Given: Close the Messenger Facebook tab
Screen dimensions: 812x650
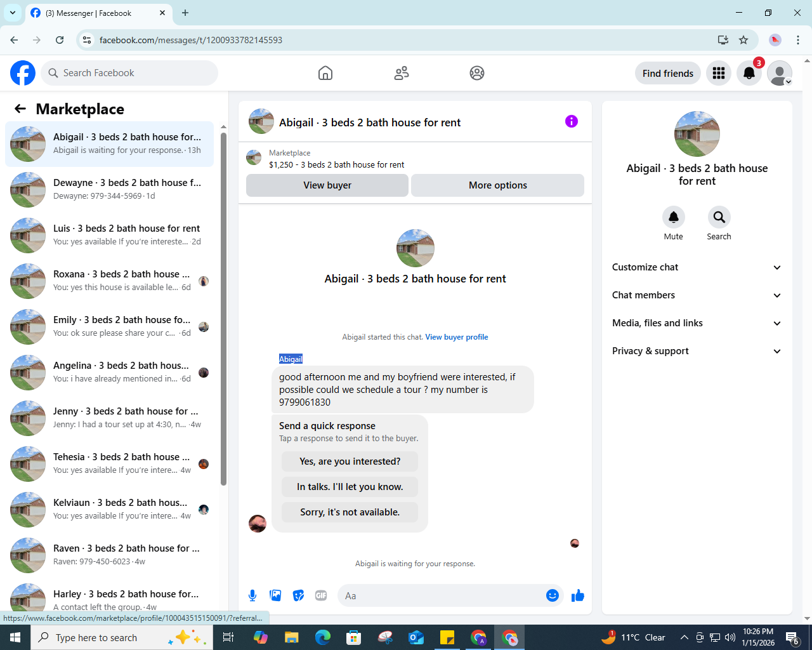Looking at the screenshot, I should pyautogui.click(x=162, y=13).
